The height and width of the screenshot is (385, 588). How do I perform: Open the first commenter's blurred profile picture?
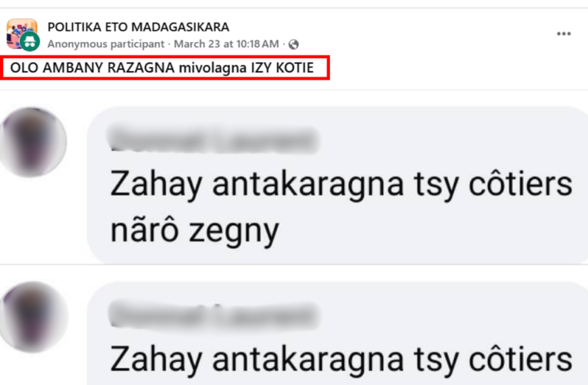[x=32, y=142]
